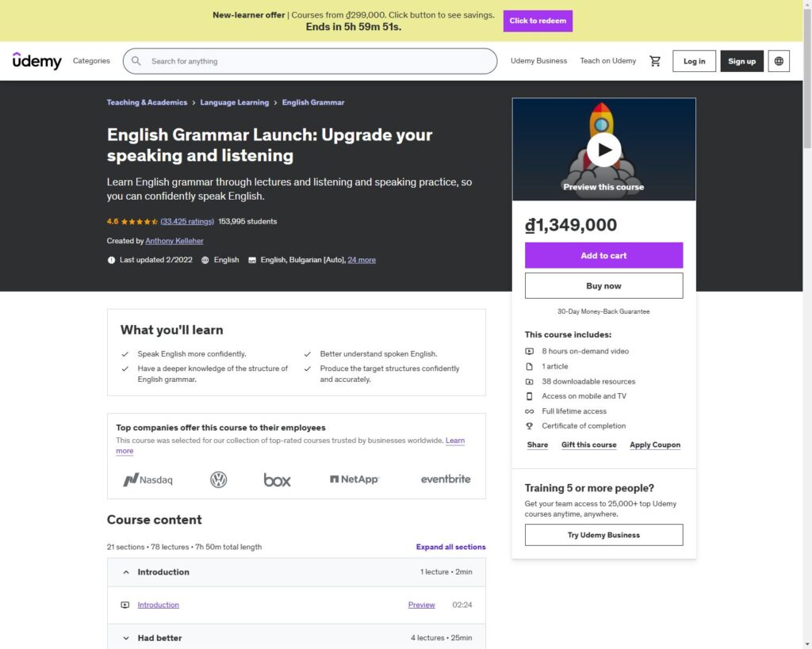Viewport: 812px width, 649px height.
Task: Click the globe language selector icon
Action: point(779,61)
